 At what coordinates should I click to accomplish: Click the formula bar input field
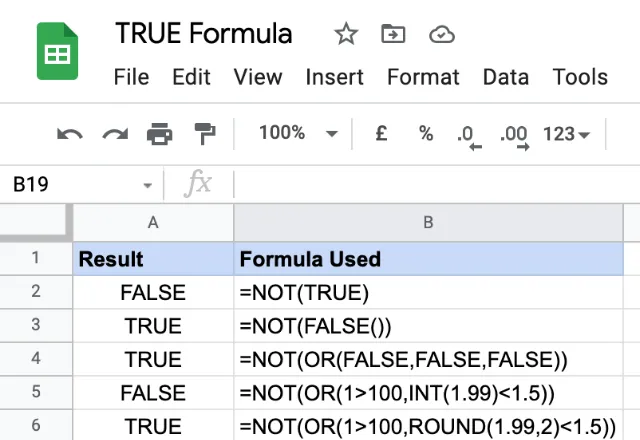(x=437, y=184)
